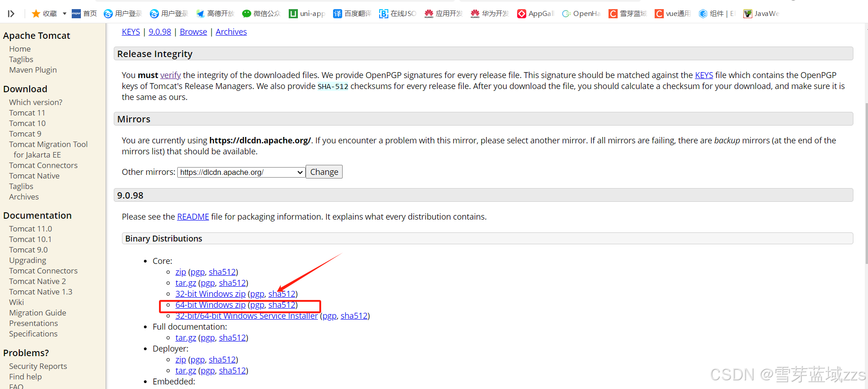Open the 收藏 favorites star icon

click(36, 14)
